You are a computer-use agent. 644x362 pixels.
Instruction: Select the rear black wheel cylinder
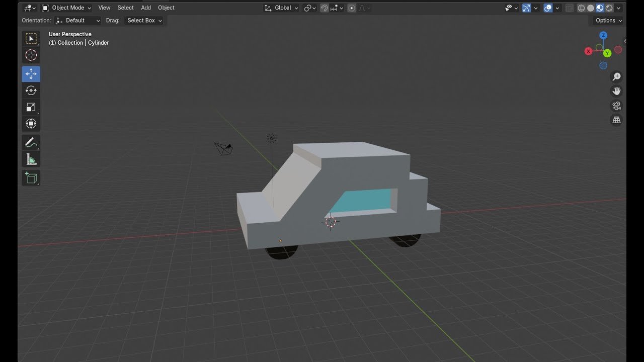(405, 240)
